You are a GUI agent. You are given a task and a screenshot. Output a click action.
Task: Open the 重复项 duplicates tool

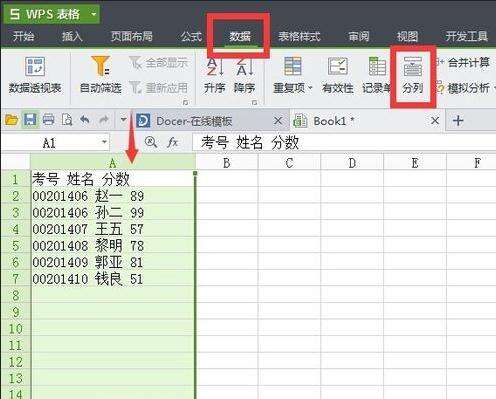(292, 75)
